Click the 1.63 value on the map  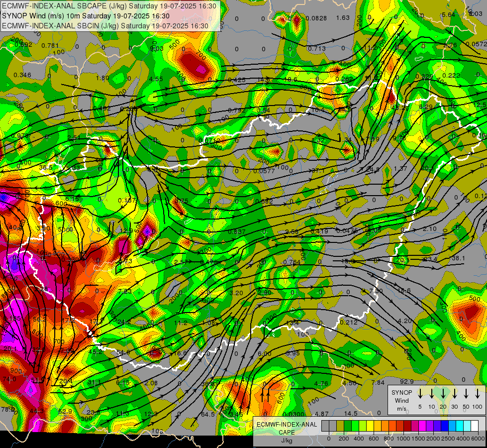[343, 18]
